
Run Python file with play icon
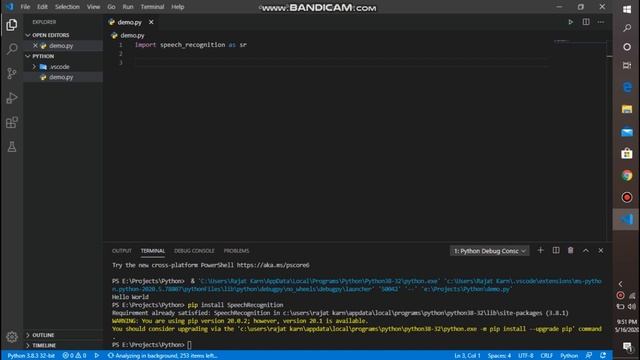click(x=571, y=22)
